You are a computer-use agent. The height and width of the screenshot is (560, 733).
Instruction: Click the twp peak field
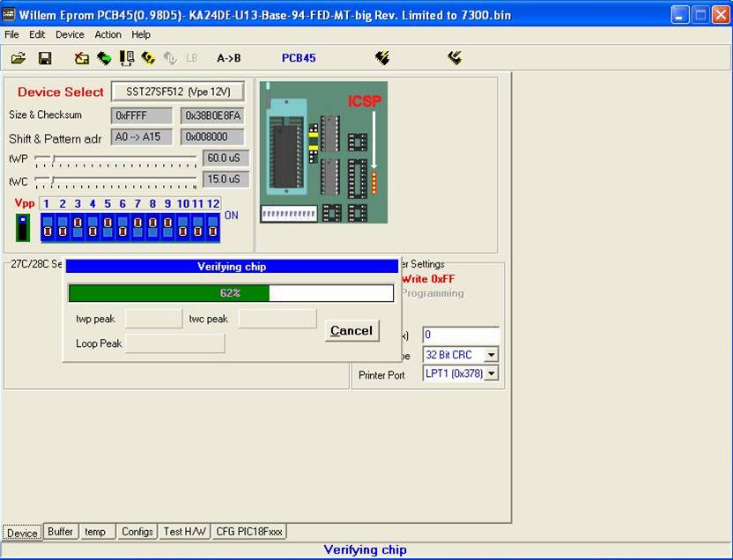pyautogui.click(x=154, y=319)
